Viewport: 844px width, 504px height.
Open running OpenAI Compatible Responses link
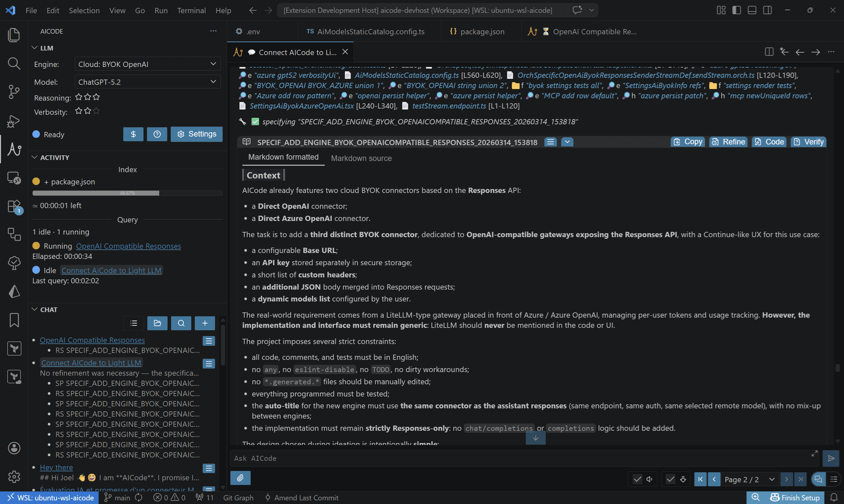(128, 246)
